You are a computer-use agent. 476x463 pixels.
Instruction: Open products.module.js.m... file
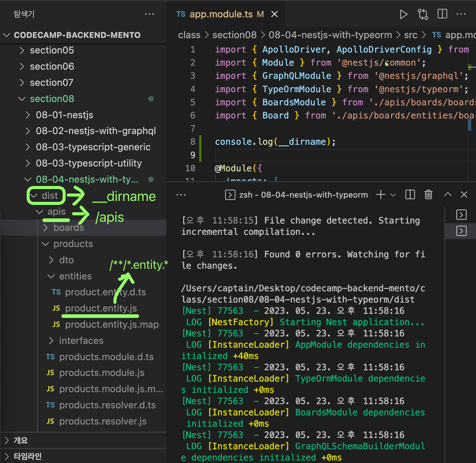point(83,389)
